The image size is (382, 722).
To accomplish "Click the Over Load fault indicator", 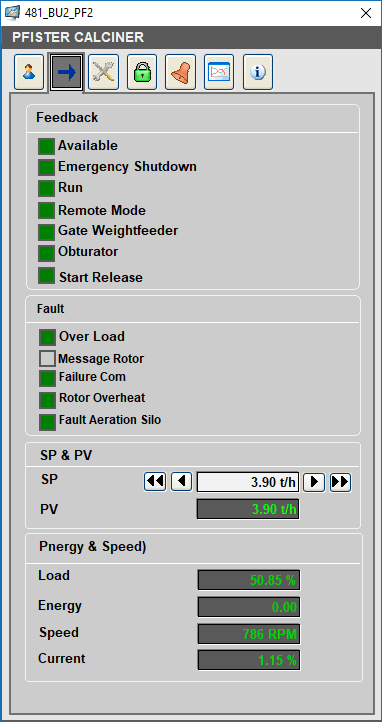I will tap(47, 338).
